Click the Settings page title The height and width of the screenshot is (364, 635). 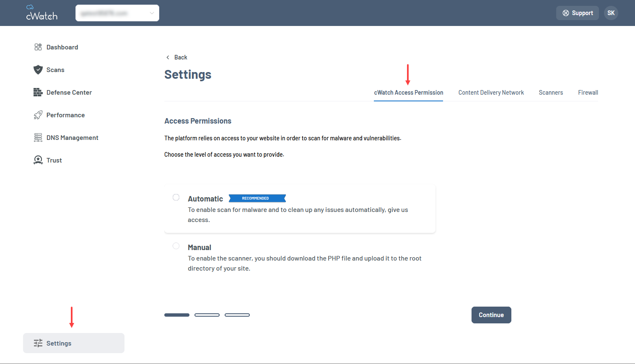pos(188,75)
